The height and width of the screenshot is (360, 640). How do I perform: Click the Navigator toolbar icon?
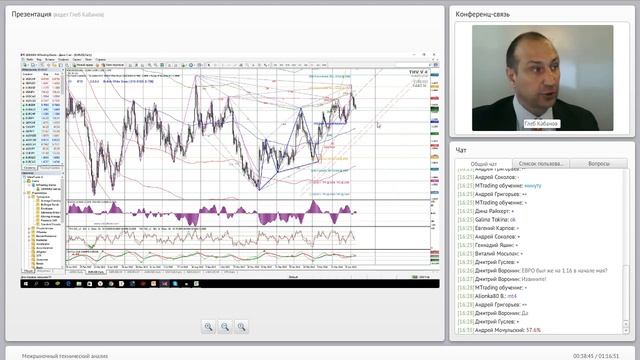click(54, 65)
